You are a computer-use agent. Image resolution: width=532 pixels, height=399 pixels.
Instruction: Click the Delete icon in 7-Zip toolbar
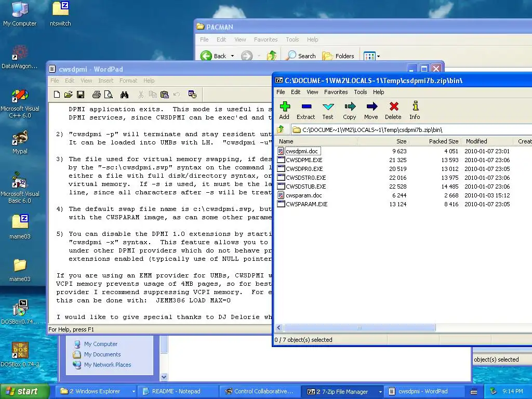pyautogui.click(x=393, y=111)
